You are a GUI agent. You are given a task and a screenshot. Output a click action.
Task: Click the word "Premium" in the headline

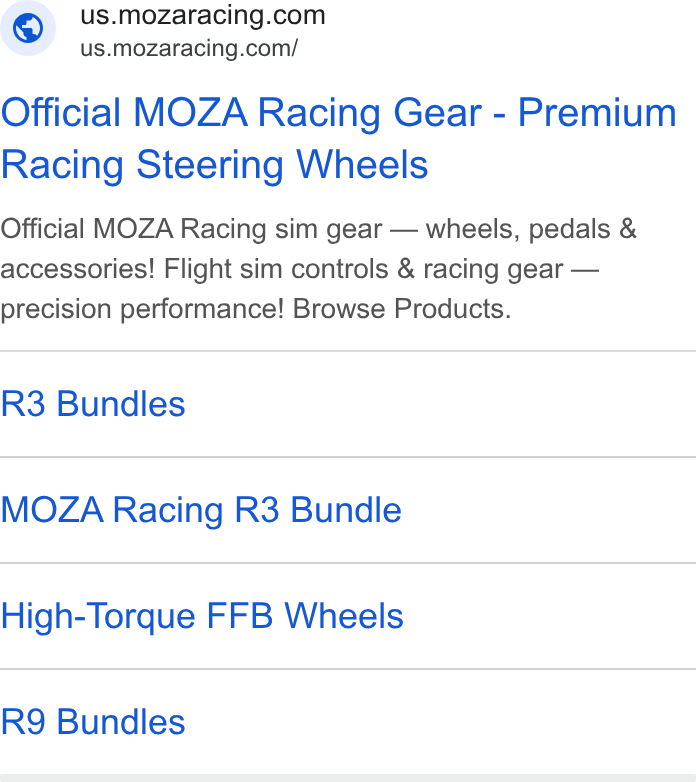[x=597, y=112]
